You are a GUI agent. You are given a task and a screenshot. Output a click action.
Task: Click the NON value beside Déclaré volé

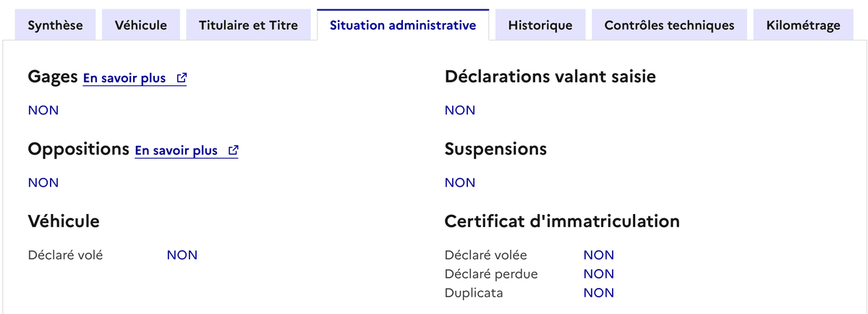pos(182,255)
